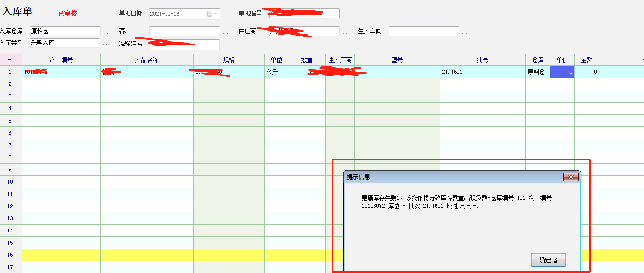Close the 提示信息 dialog with X
The image size is (644, 273).
(x=570, y=177)
